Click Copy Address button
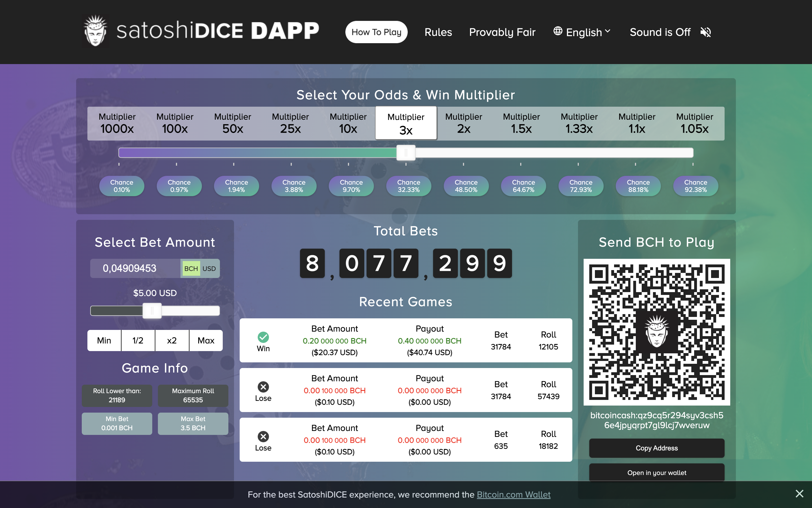 click(656, 448)
